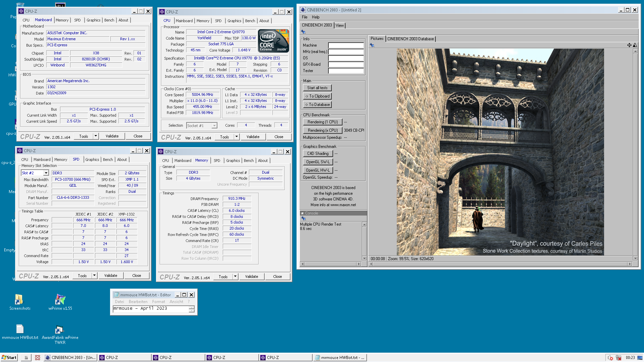This screenshot has height=362, width=644.
Task: Click the Notepad icon in the Editor title bar
Action: coord(116,295)
